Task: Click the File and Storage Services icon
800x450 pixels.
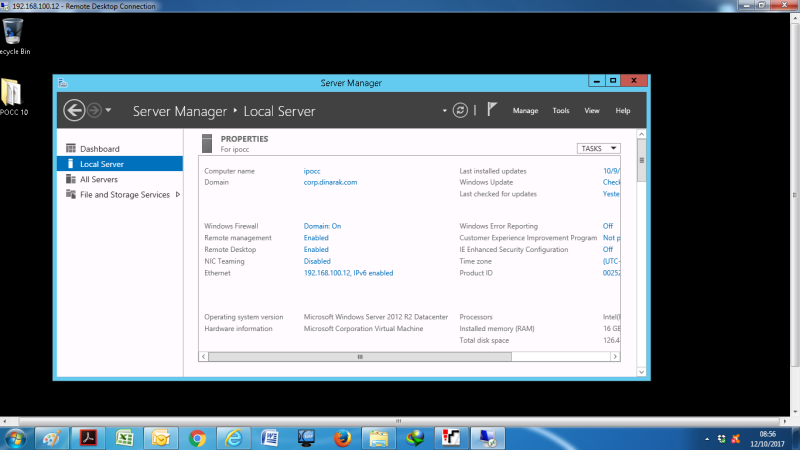Action: (x=71, y=194)
